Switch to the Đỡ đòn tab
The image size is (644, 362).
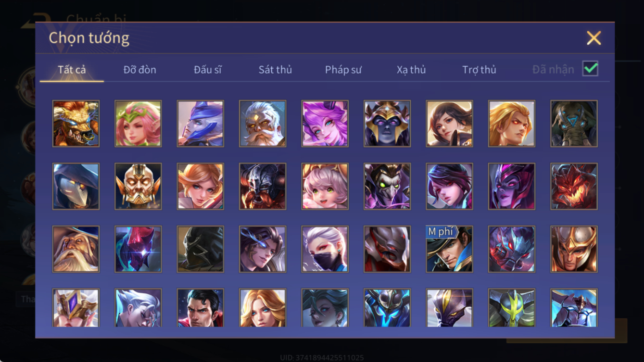pyautogui.click(x=139, y=70)
